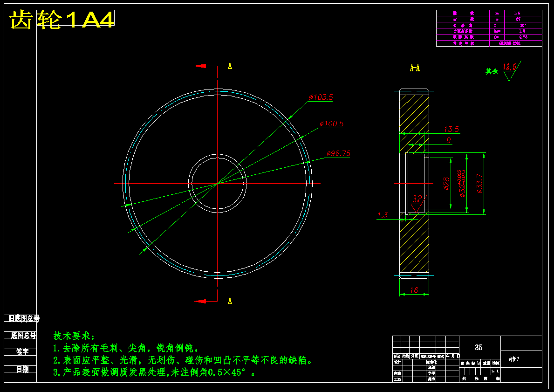Click the 底图总号 side label
The width and height of the screenshot is (554, 392).
point(23,335)
